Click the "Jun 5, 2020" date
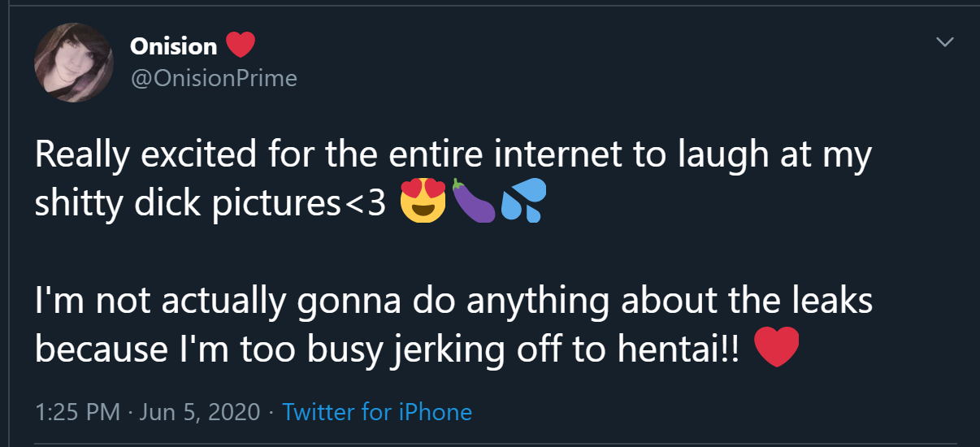 (200, 411)
